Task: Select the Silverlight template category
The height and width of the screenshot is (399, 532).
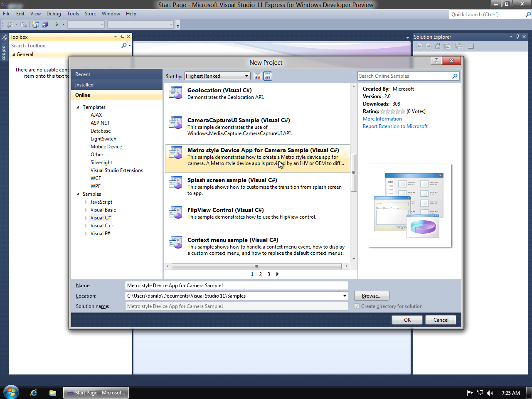Action: (101, 163)
